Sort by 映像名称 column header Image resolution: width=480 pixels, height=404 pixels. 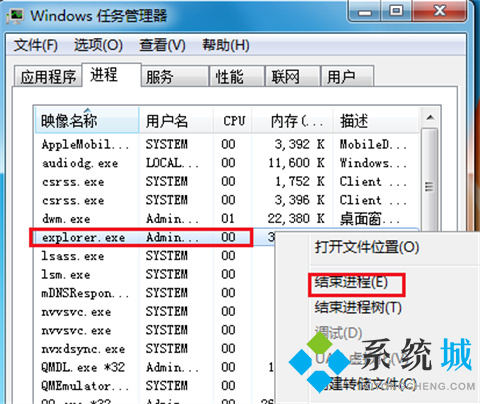tap(87, 120)
